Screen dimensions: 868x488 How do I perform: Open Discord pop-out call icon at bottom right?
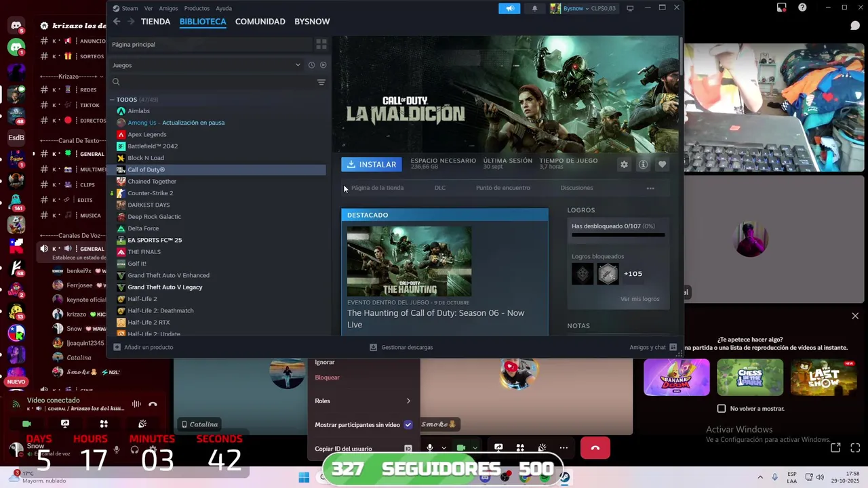pyautogui.click(x=835, y=447)
